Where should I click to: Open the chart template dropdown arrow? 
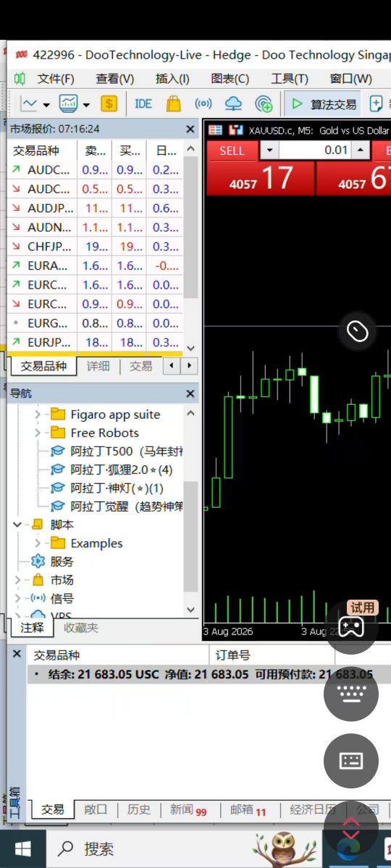tap(86, 104)
